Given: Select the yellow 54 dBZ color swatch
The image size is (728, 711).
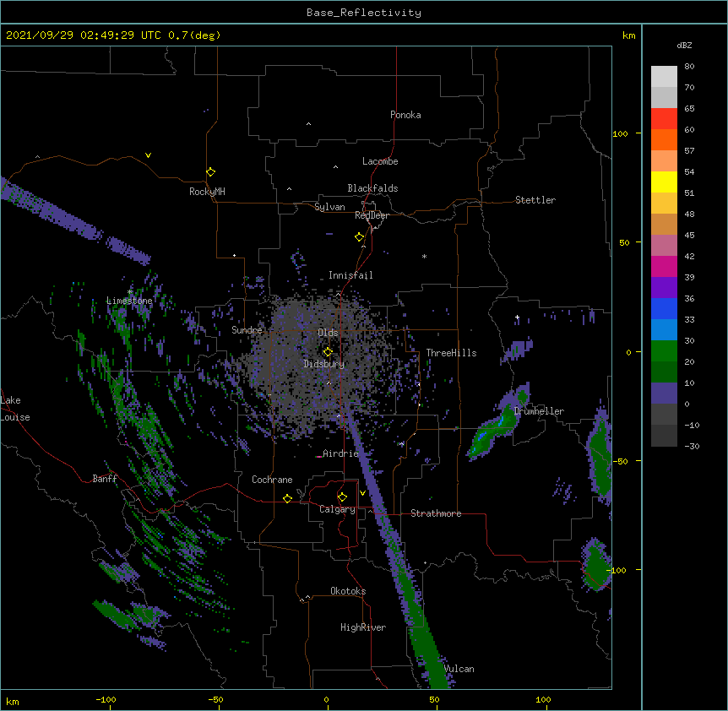Looking at the screenshot, I should (664, 182).
